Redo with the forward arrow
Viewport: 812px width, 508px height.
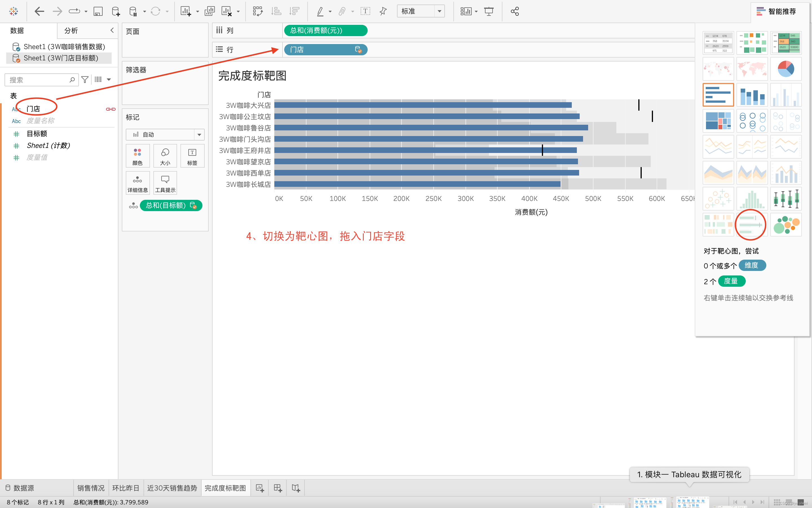click(x=58, y=11)
